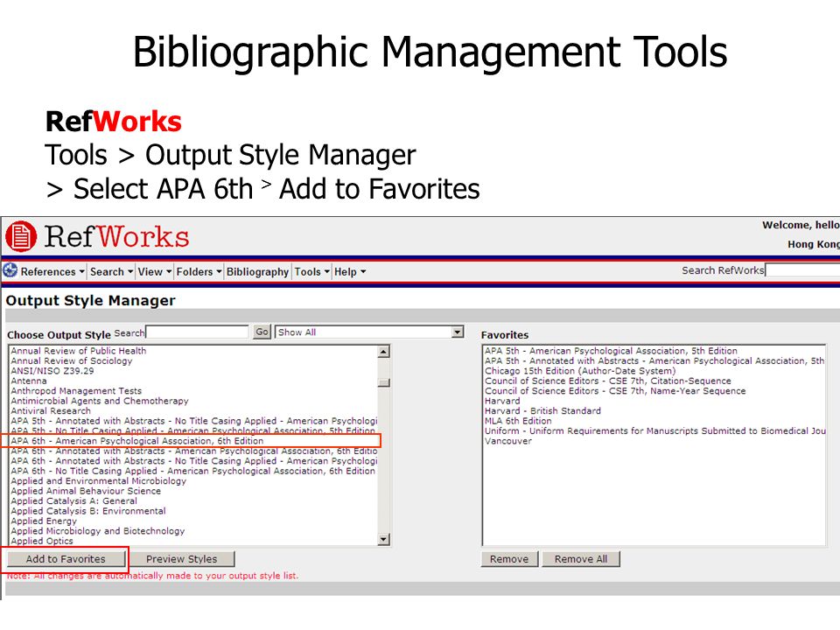The height and width of the screenshot is (630, 840).
Task: Select Anthropod Management Tests style
Action: coord(76,391)
